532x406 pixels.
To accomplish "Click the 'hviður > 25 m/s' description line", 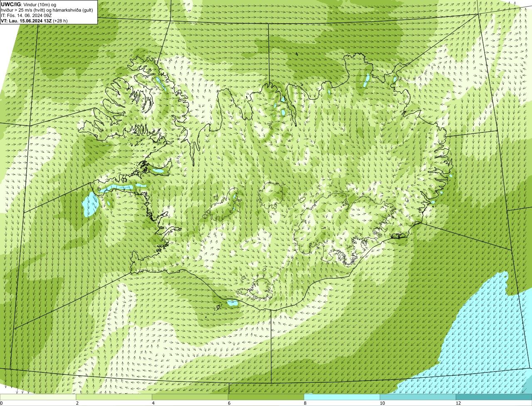I will [x=47, y=10].
